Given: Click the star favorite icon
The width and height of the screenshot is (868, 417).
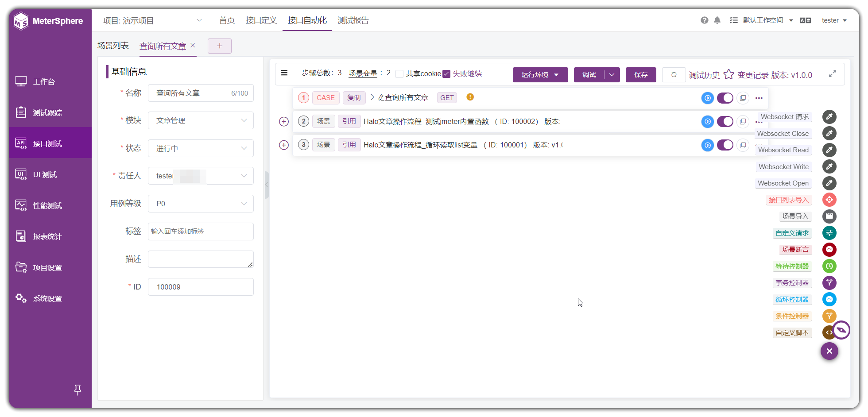Looking at the screenshot, I should (728, 74).
